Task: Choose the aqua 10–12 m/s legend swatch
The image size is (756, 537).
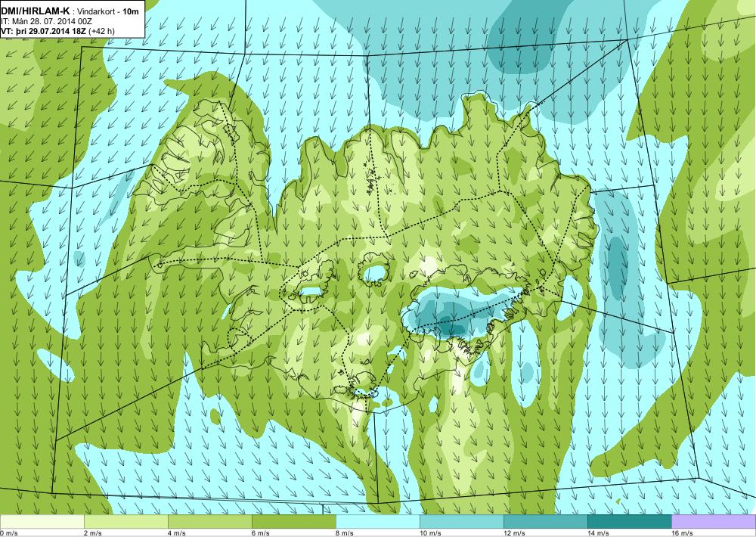Action: point(461,522)
